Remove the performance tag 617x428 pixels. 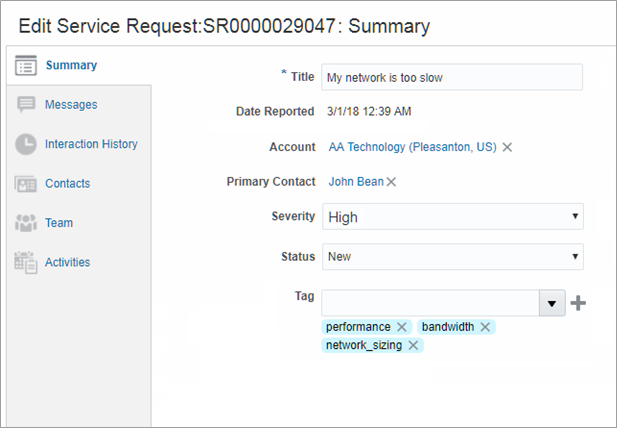[402, 327]
